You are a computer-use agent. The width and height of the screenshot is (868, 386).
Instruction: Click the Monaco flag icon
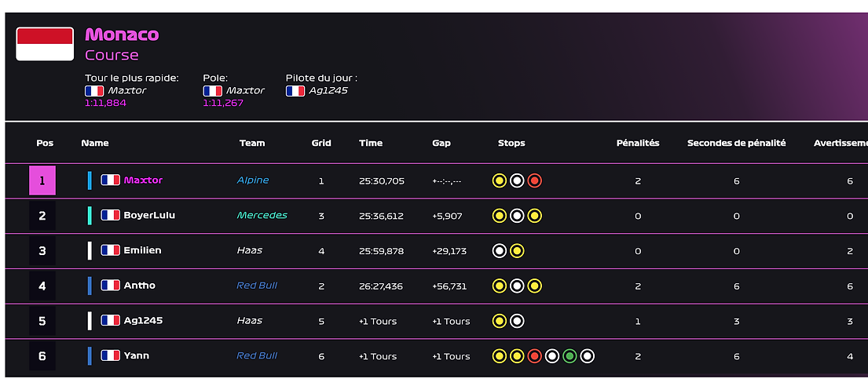(45, 44)
